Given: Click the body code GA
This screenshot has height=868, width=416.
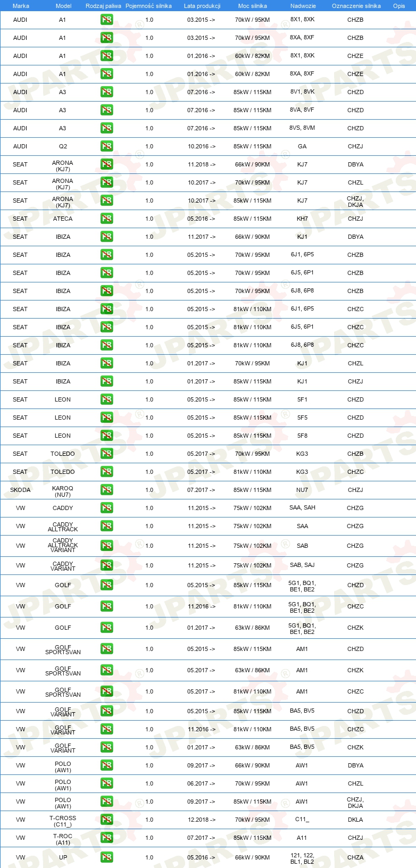Looking at the screenshot, I should point(302,146).
